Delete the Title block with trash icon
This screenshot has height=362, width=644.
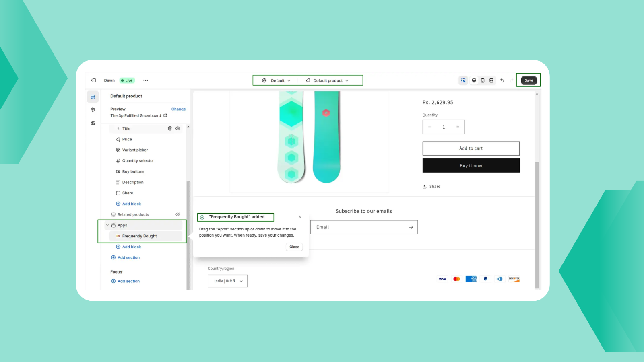click(170, 128)
